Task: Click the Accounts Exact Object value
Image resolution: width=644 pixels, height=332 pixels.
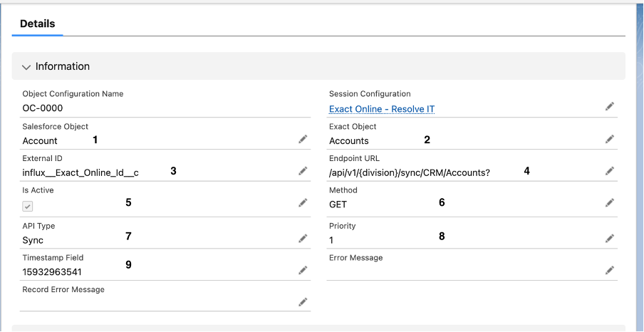Action: [x=348, y=141]
